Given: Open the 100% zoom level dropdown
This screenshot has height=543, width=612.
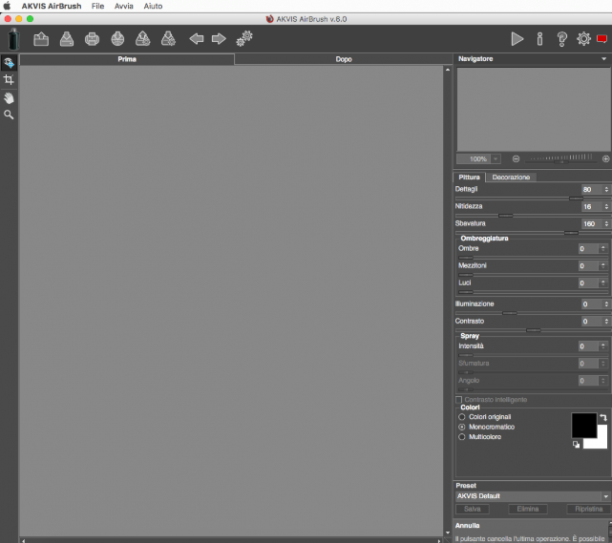Looking at the screenshot, I should click(x=495, y=159).
